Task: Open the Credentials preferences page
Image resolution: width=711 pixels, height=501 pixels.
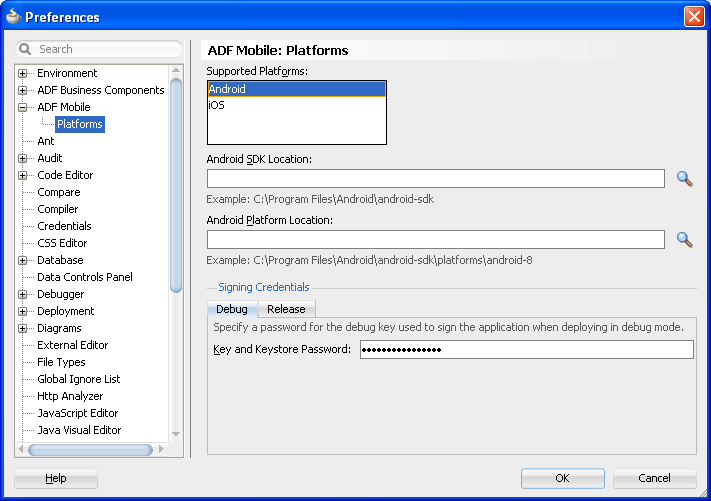Action: (x=64, y=226)
